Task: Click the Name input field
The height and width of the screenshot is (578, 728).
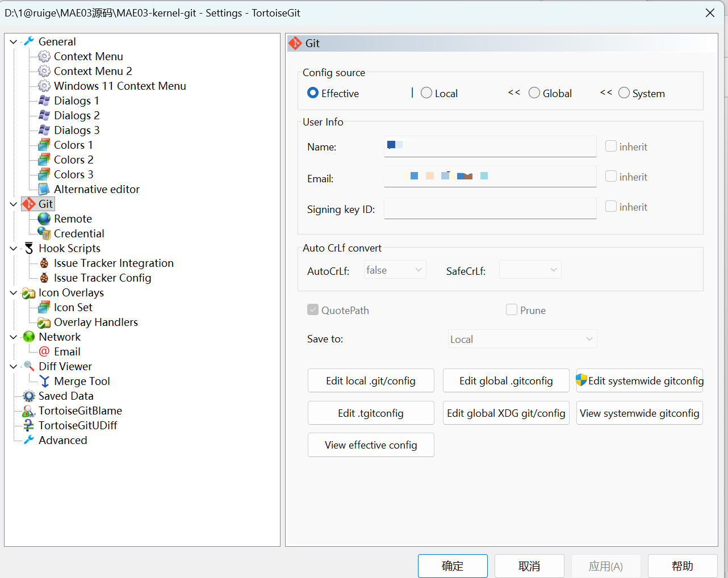Action: pos(490,146)
